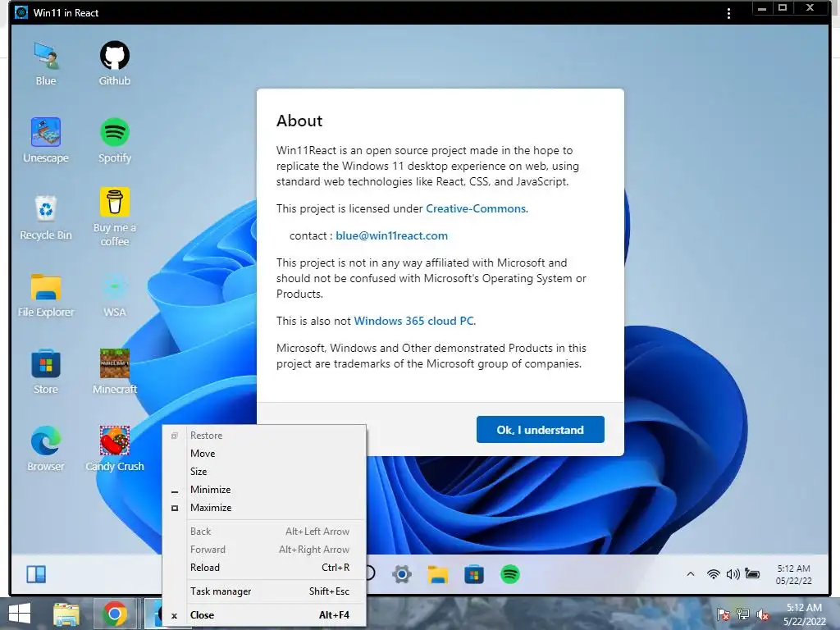
Task: Click the speaker volume icon in the Win11 tray
Action: [x=733, y=574]
